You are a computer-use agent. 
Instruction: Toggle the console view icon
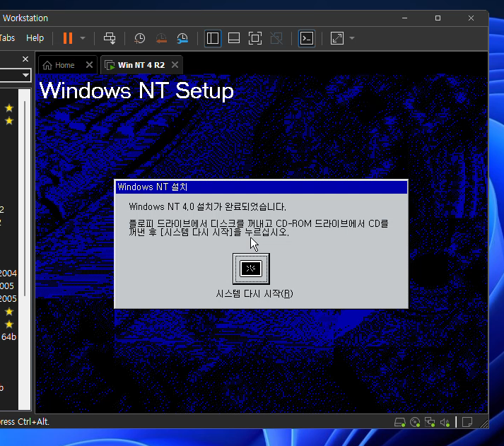pyautogui.click(x=306, y=38)
